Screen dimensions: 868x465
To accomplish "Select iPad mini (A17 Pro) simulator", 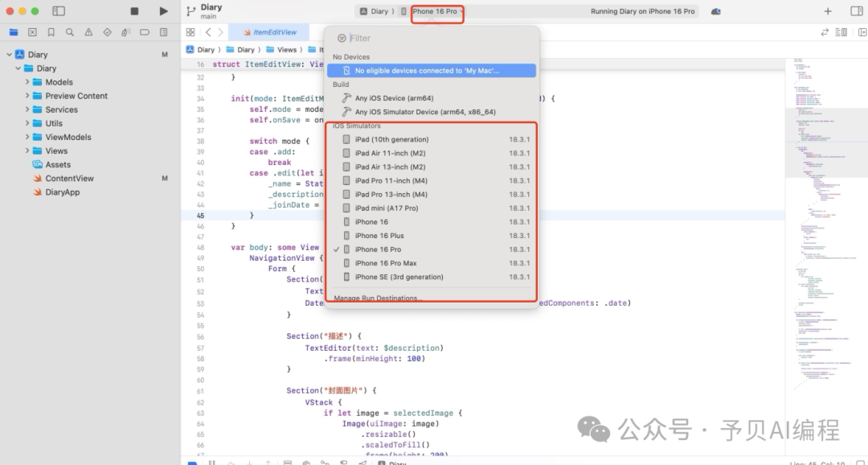I will point(432,208).
